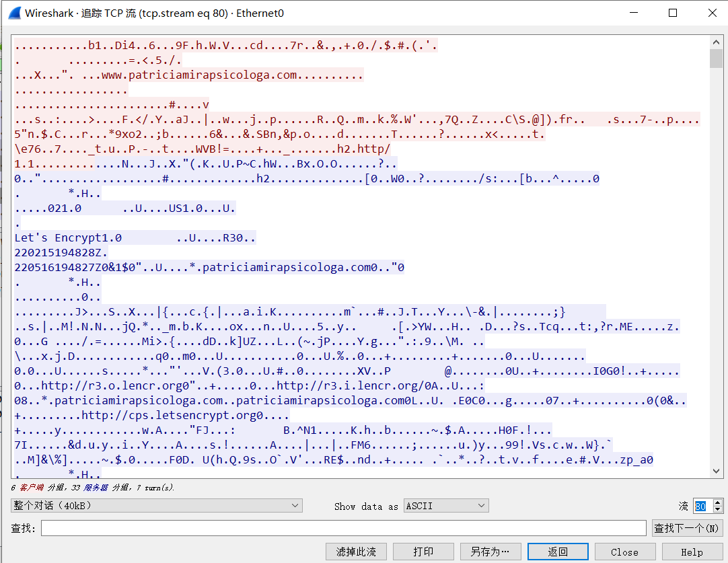Image resolution: width=728 pixels, height=563 pixels.
Task: Click the vertical scrollbar thumb
Action: (717, 59)
